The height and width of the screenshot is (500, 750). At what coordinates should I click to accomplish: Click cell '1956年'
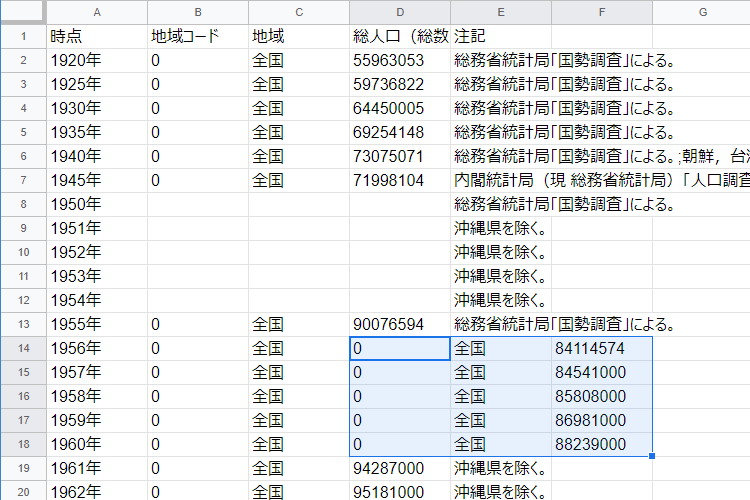(97, 348)
